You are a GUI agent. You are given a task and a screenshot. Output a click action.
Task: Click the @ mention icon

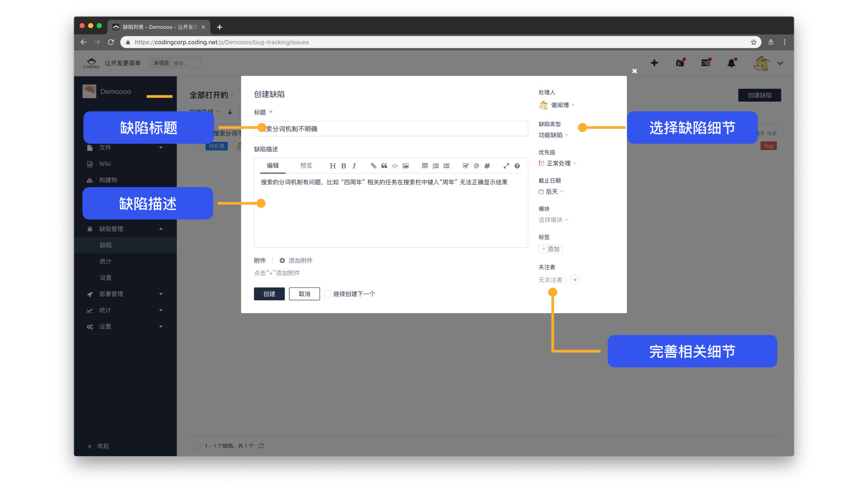476,166
